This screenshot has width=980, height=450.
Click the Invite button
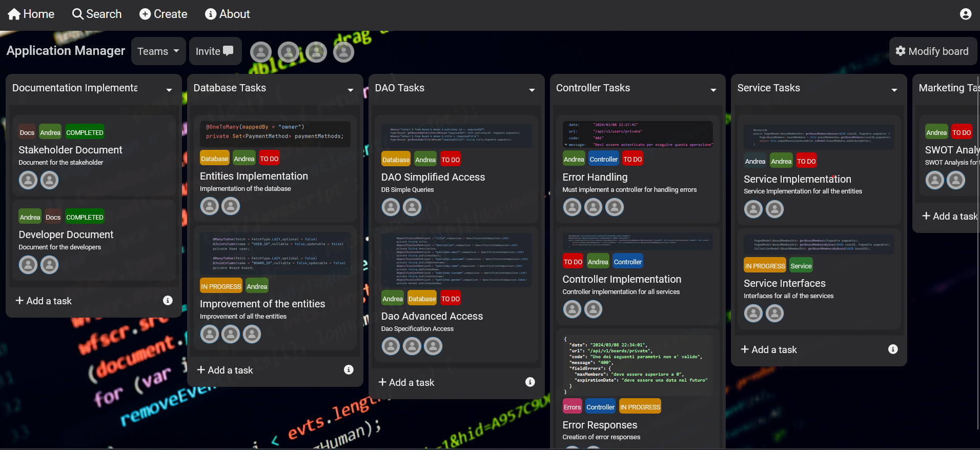[x=215, y=51]
